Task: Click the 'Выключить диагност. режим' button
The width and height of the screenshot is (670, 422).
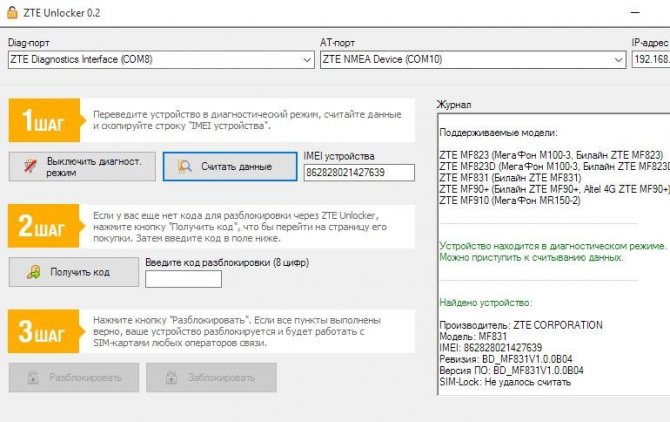Action: point(82,167)
